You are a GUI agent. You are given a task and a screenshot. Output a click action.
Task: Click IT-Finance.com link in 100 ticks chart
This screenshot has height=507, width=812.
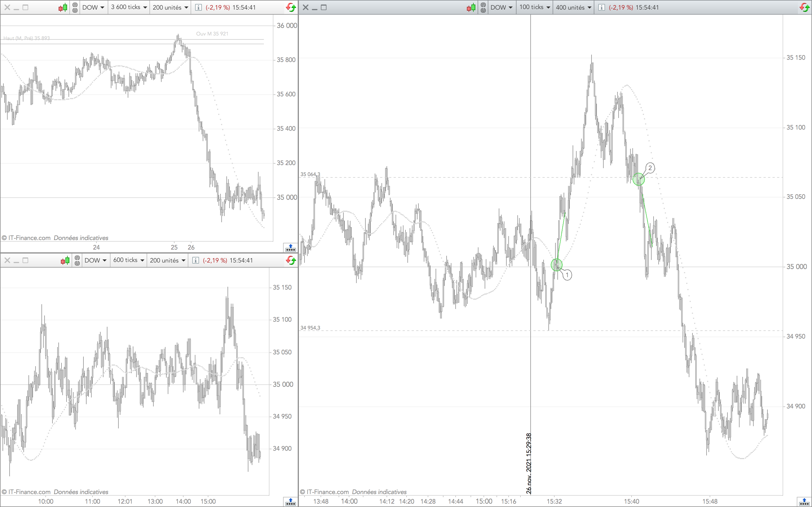click(328, 492)
